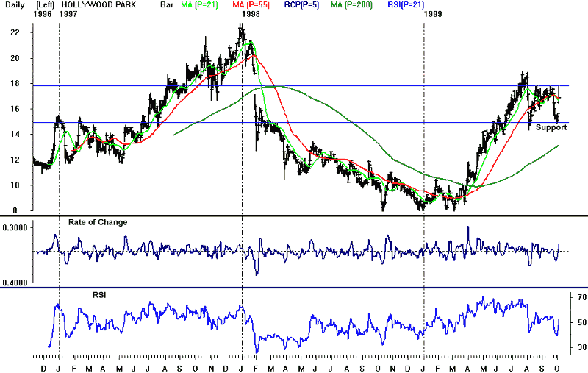Click the RSI(P=21) legend label
This screenshot has width=588, height=373.
point(406,5)
